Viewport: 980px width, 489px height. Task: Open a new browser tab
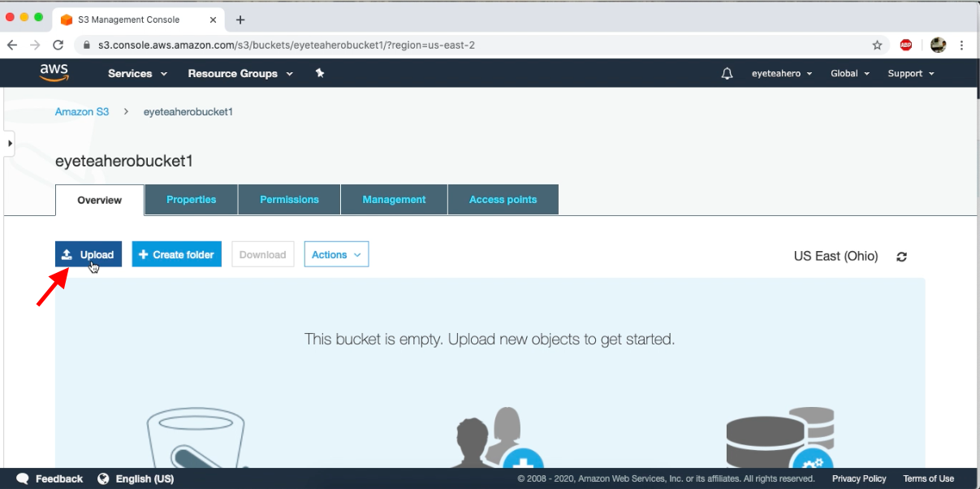(240, 19)
